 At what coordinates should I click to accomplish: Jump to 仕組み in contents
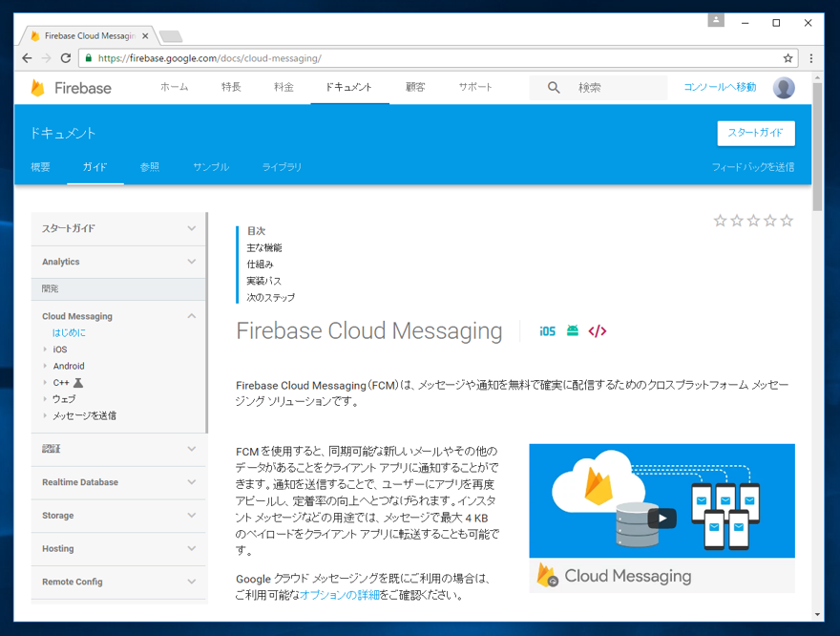click(260, 265)
